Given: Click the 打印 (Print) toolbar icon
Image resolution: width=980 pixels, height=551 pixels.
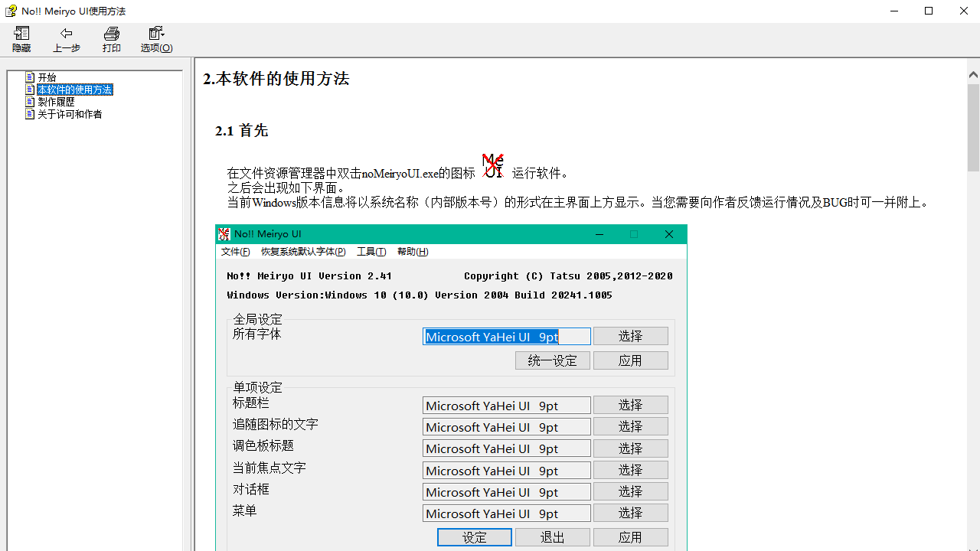Looking at the screenshot, I should tap(111, 39).
